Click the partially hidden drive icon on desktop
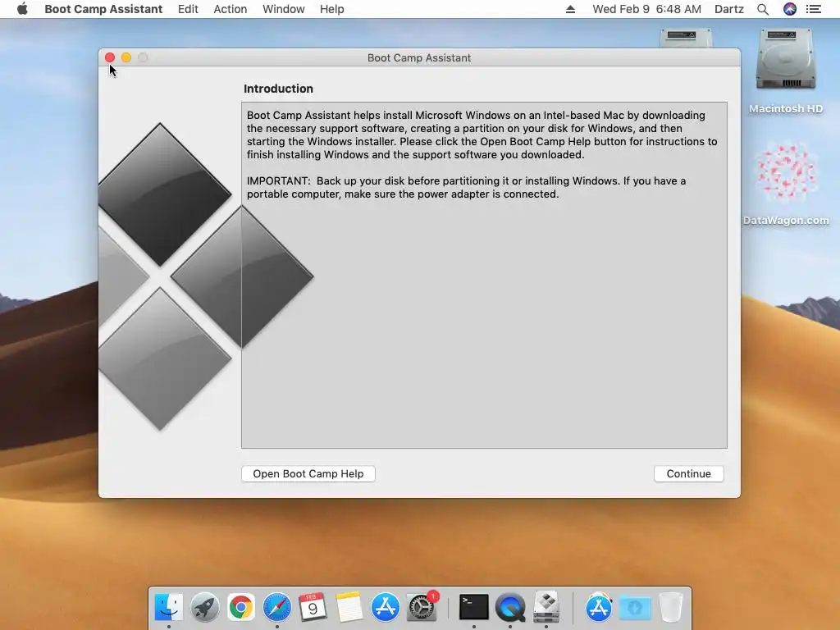Viewport: 840px width, 630px height. (686, 38)
